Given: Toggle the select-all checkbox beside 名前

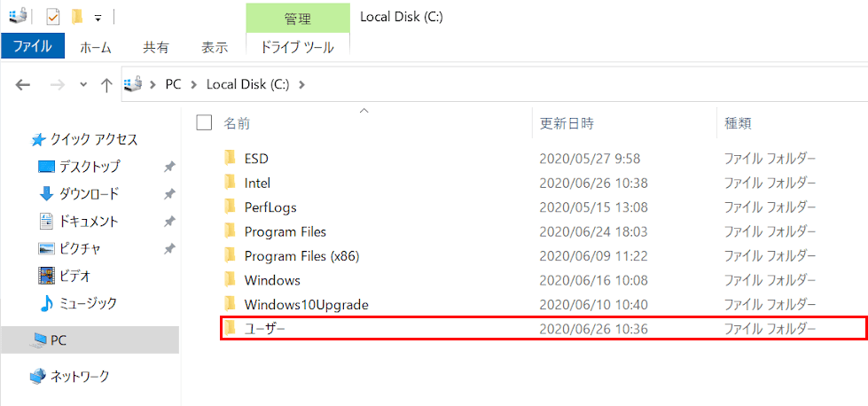Looking at the screenshot, I should pos(204,122).
